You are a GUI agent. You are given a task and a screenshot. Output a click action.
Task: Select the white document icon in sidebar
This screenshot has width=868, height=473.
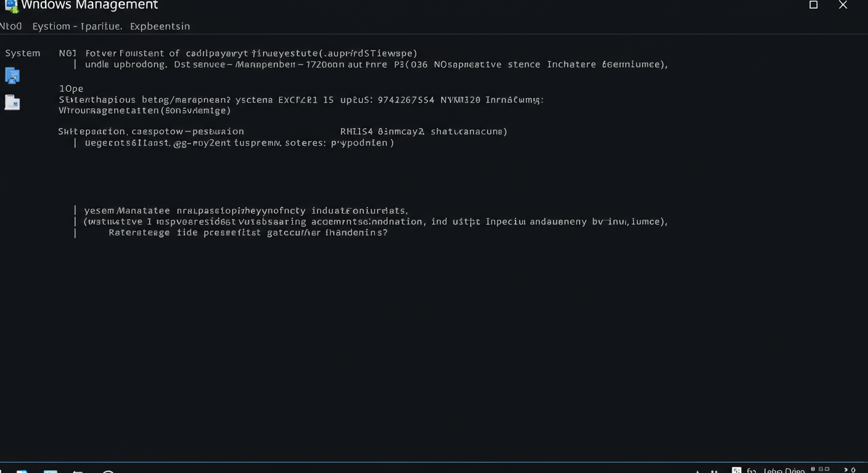12,102
